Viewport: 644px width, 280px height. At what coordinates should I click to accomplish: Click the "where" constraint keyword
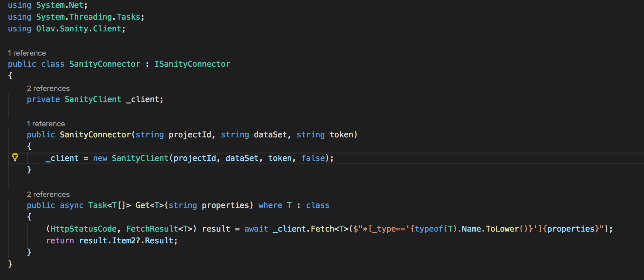pyautogui.click(x=270, y=205)
